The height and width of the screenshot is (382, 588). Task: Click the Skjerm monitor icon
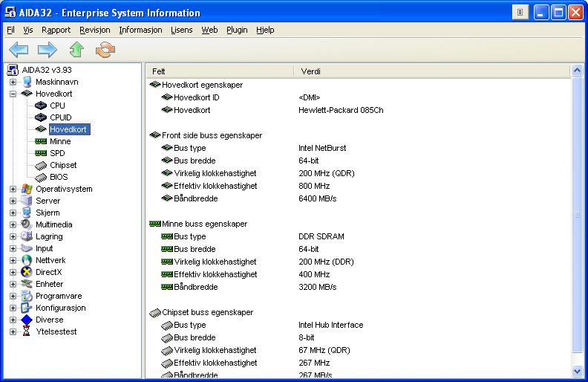(27, 213)
